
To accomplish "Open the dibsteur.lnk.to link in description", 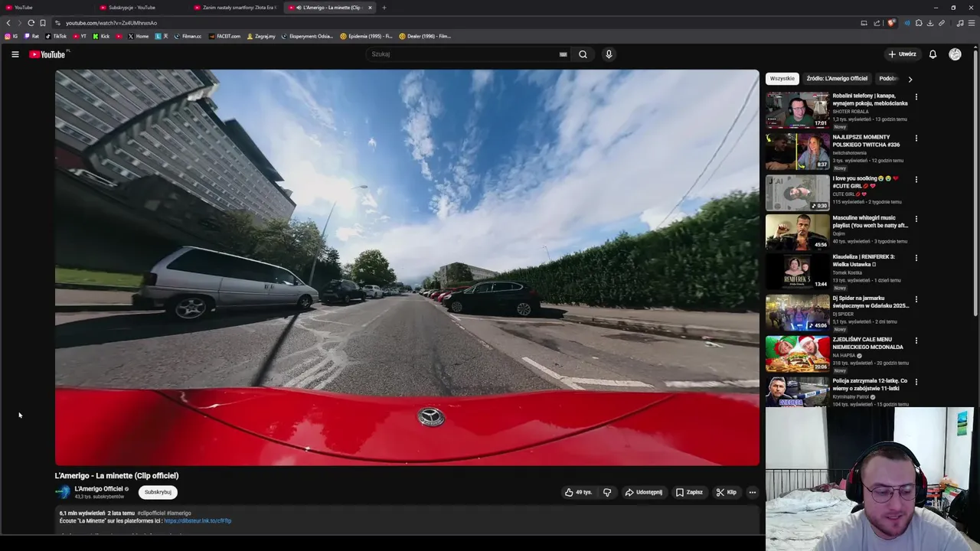I will [198, 521].
